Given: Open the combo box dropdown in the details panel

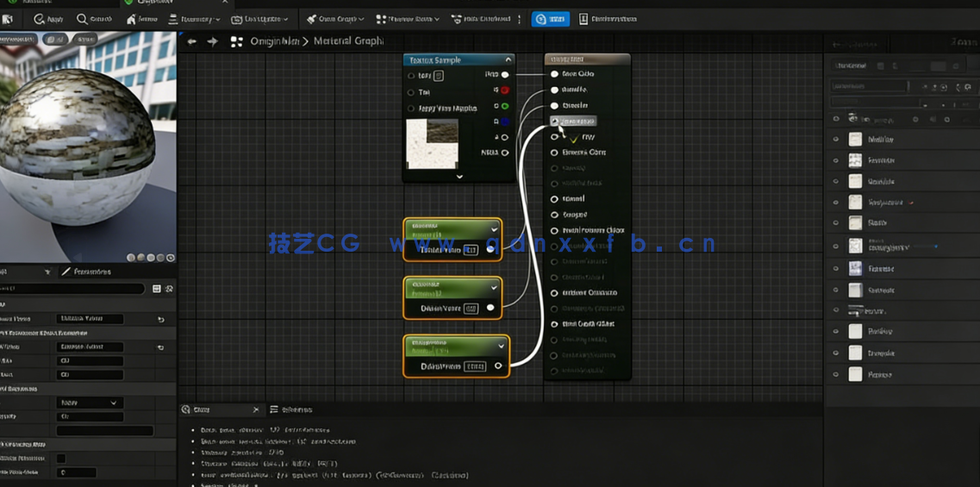Looking at the screenshot, I should click(x=90, y=403).
